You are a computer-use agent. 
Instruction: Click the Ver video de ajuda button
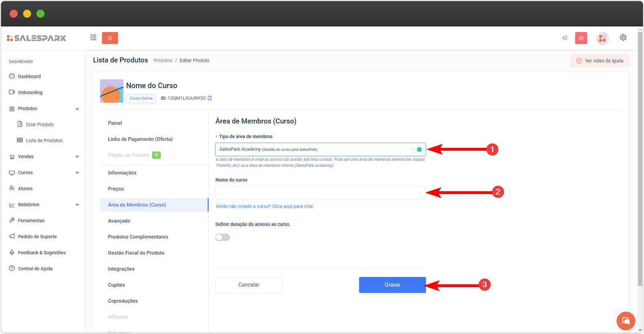pos(599,61)
